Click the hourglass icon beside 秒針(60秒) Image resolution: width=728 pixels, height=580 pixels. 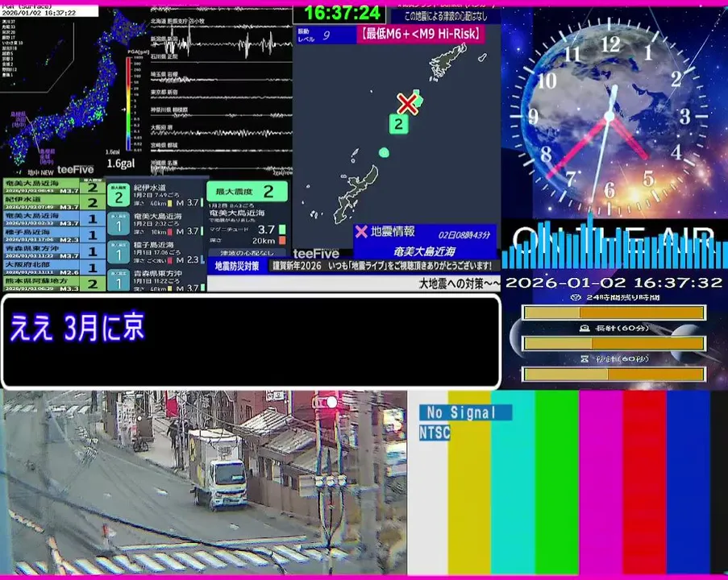click(584, 358)
